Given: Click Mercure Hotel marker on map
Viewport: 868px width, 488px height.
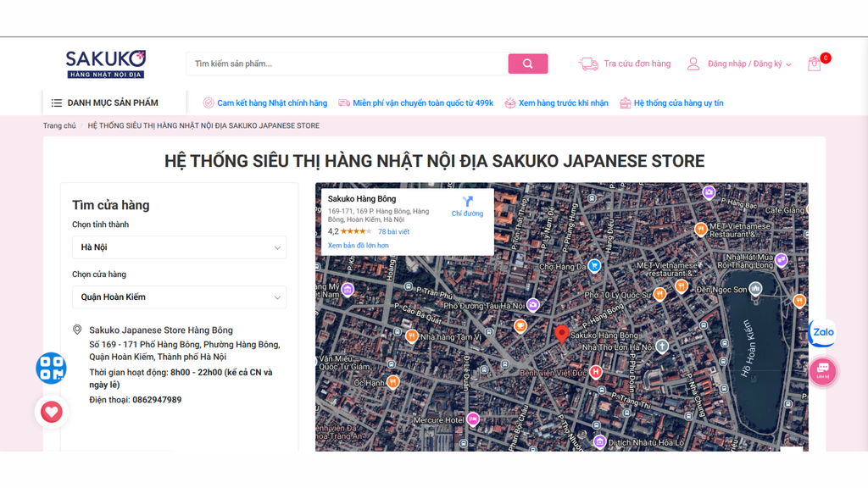Looking at the screenshot, I should [x=473, y=419].
